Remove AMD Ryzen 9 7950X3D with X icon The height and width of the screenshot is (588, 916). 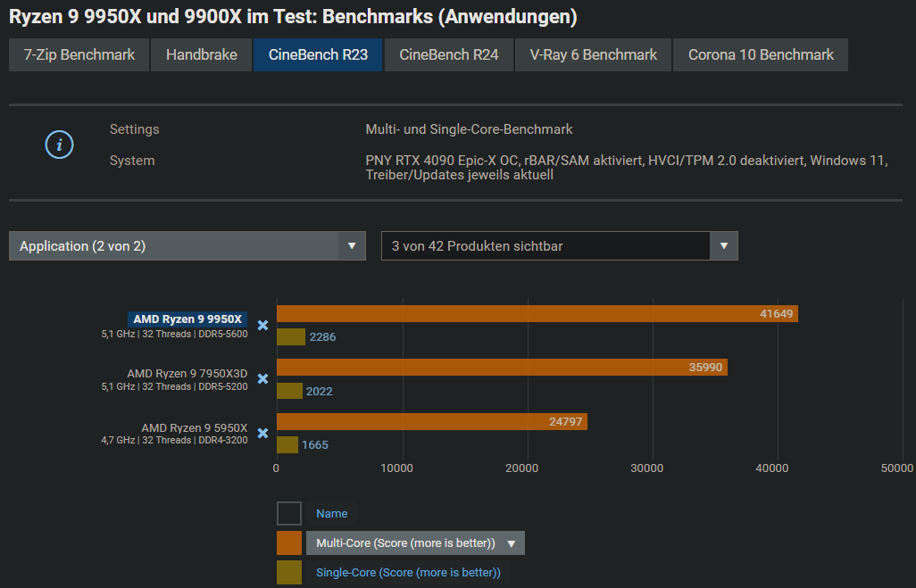pos(262,379)
